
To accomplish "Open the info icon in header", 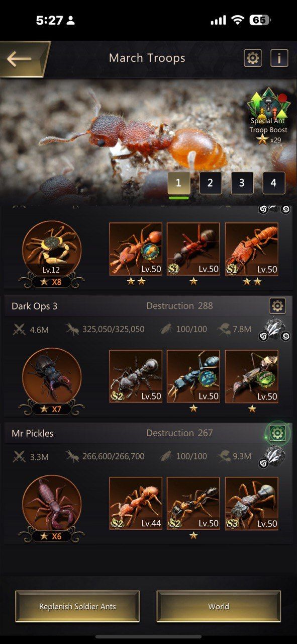I will click(279, 58).
